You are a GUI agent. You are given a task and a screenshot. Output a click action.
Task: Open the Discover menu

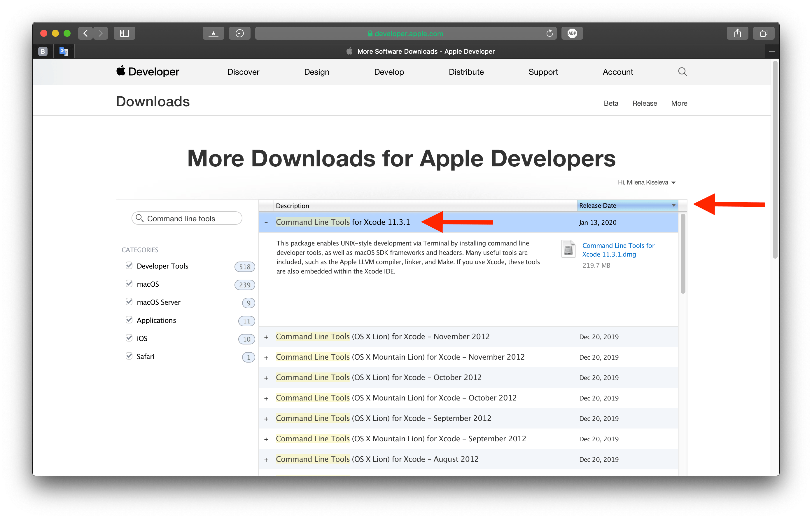[x=243, y=72]
